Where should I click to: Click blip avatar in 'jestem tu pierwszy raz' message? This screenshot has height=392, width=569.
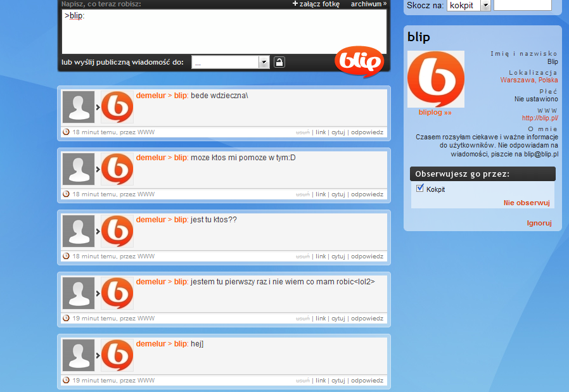[117, 293]
